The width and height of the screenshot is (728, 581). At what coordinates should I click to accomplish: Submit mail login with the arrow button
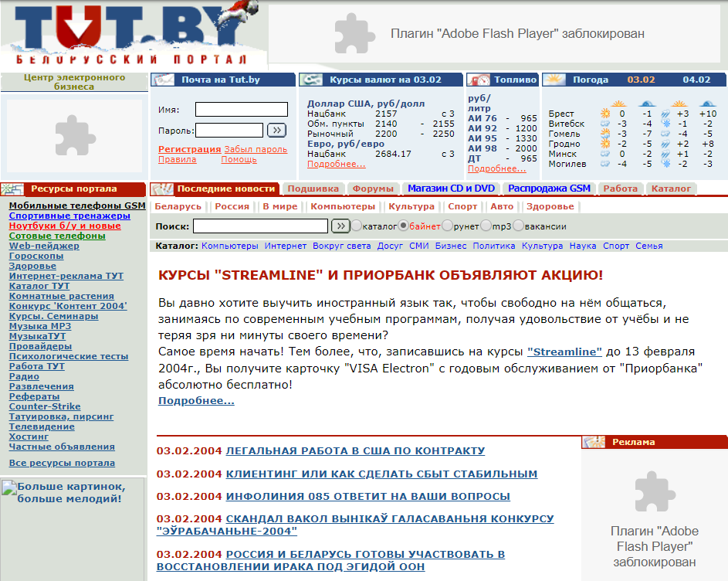276,130
